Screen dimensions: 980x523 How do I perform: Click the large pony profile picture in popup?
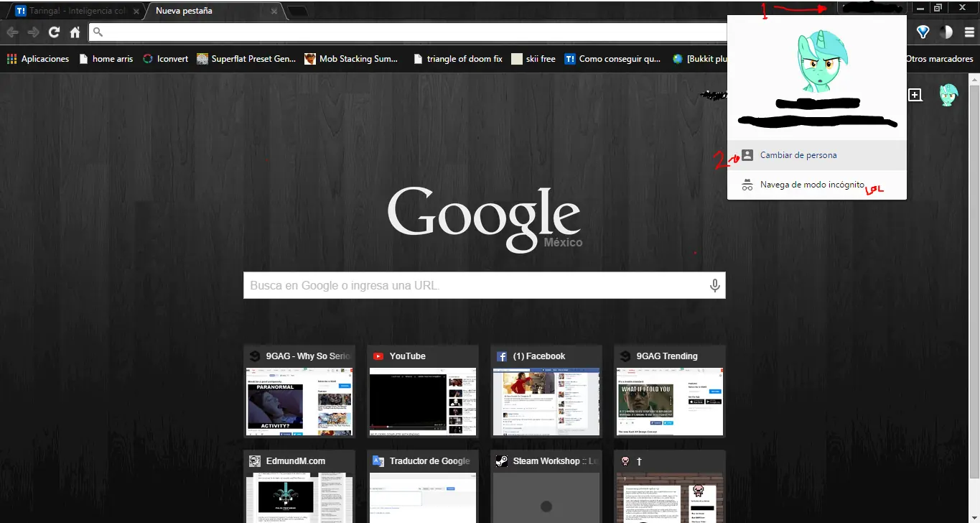[x=822, y=62]
